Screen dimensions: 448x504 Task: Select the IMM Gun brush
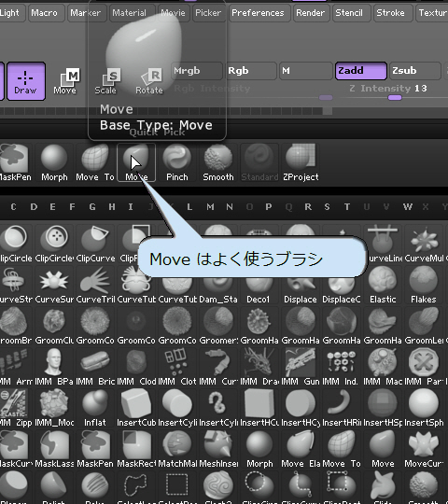pos(301,368)
